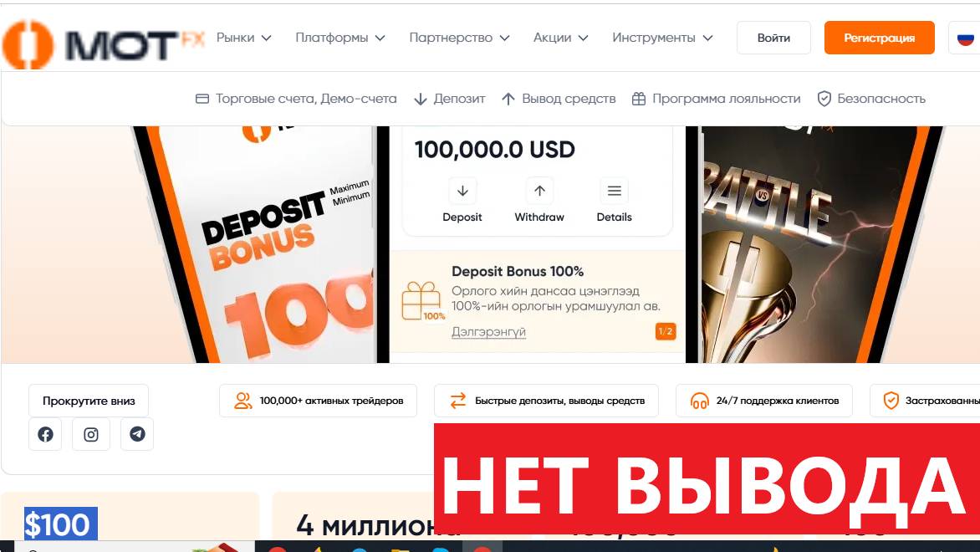Image resolution: width=980 pixels, height=552 pixels.
Task: Open the Instagram social icon
Action: pyautogui.click(x=91, y=434)
